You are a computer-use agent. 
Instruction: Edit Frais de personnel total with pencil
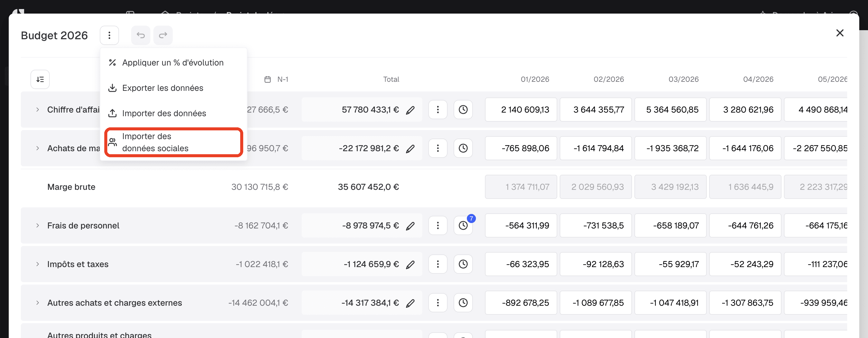tap(410, 226)
